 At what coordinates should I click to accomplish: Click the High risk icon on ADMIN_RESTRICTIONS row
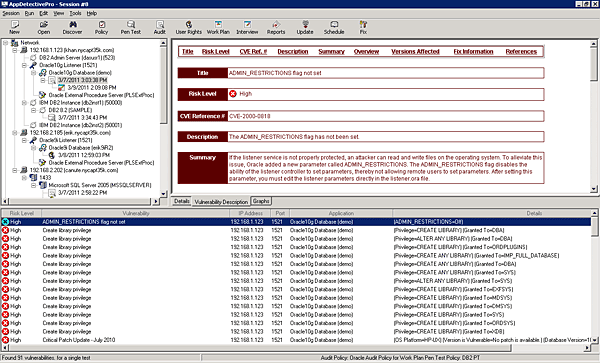click(5, 222)
